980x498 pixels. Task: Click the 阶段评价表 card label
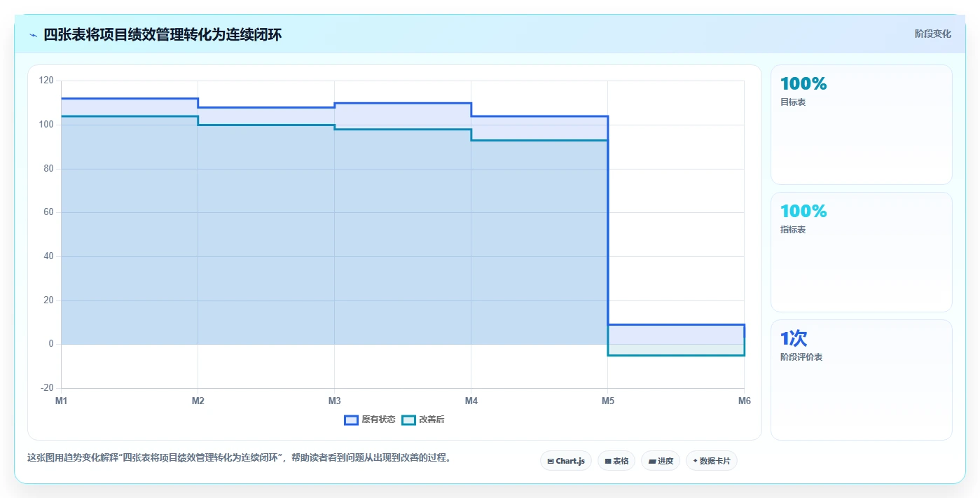pyautogui.click(x=801, y=357)
